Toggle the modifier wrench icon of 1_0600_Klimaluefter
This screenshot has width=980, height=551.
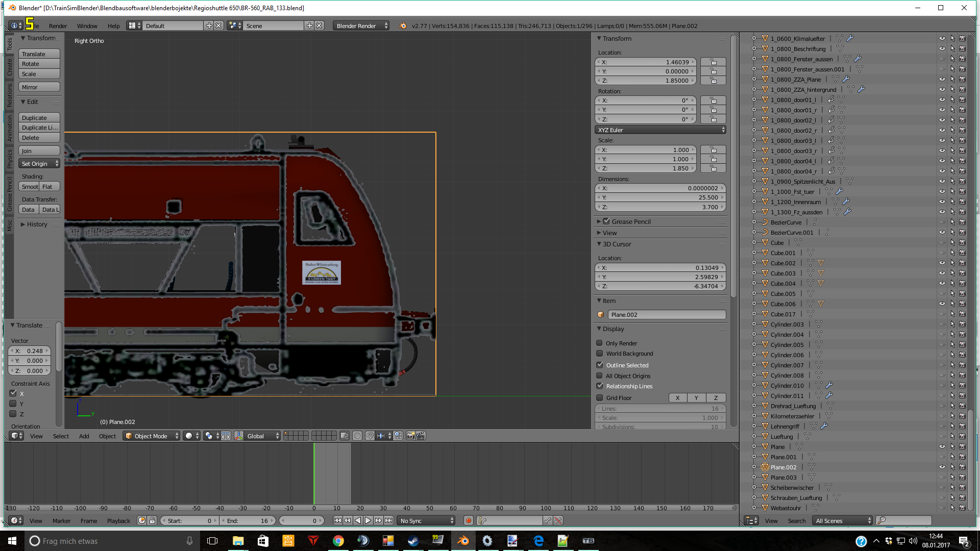coord(850,38)
